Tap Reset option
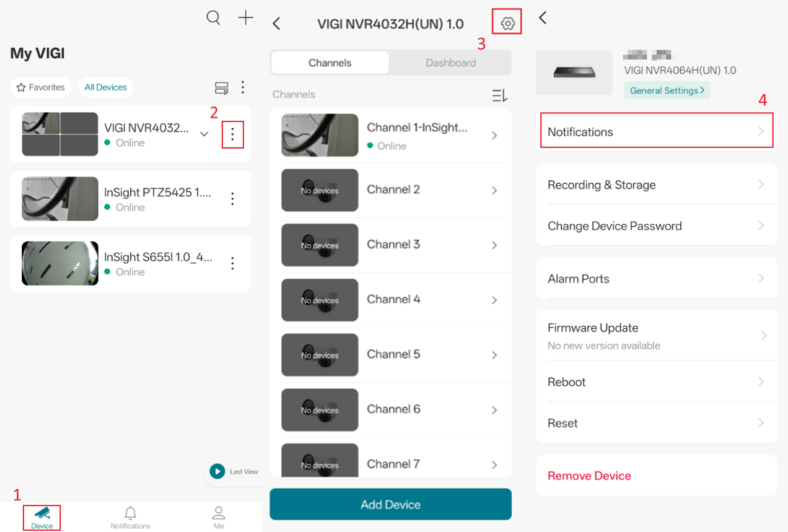 point(657,423)
